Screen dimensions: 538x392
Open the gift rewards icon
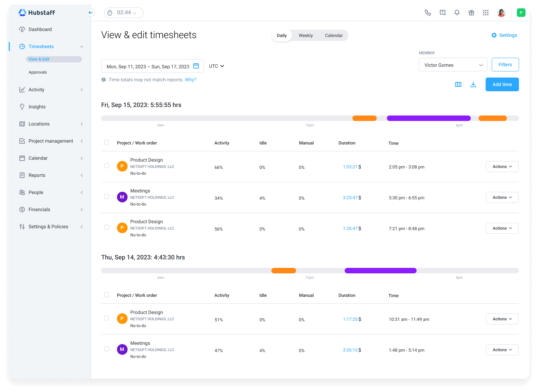pyautogui.click(x=471, y=12)
